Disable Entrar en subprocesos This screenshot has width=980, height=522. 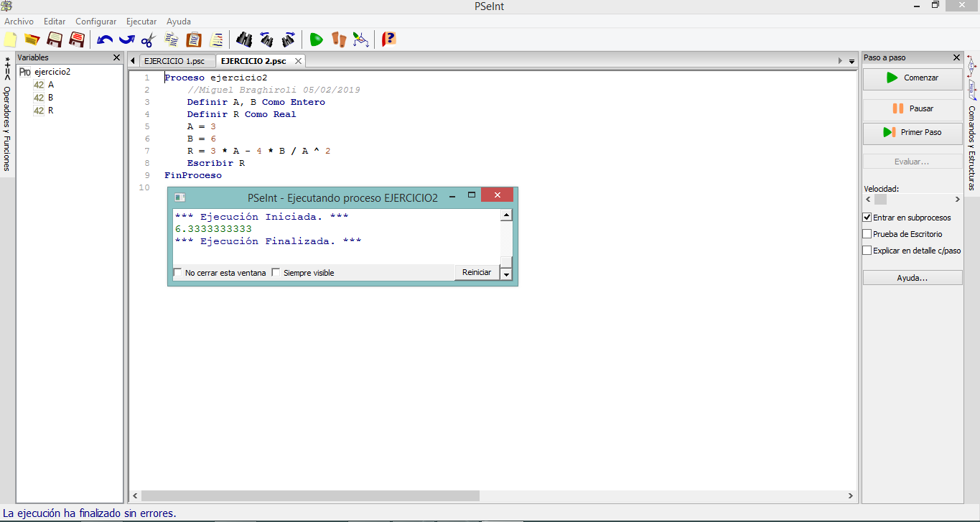pos(866,218)
